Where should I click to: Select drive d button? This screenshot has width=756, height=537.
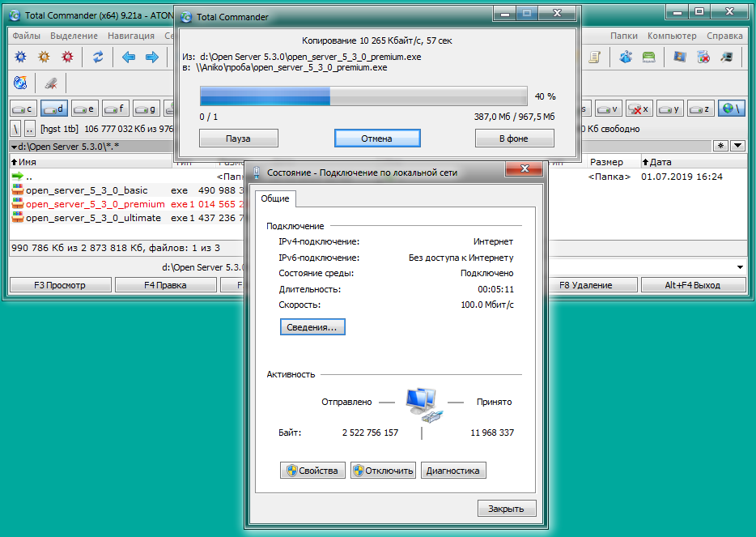tap(54, 109)
